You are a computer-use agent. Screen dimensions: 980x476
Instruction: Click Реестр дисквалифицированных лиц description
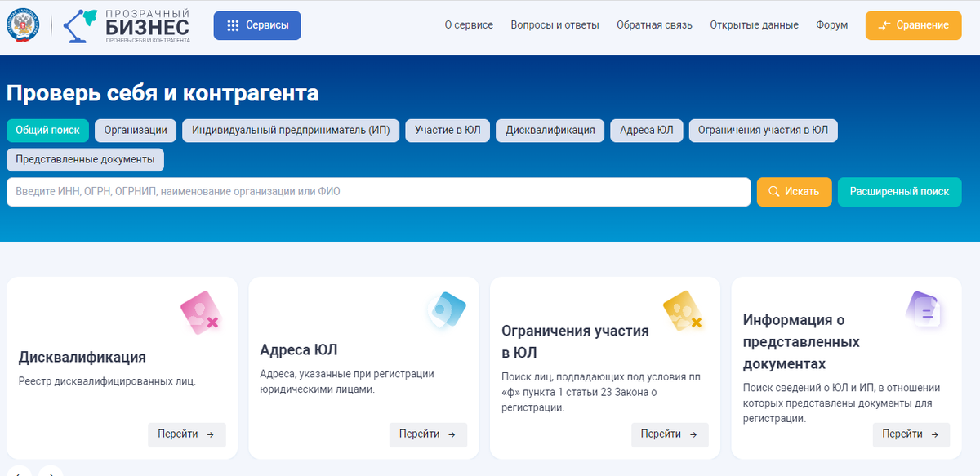[x=107, y=380]
